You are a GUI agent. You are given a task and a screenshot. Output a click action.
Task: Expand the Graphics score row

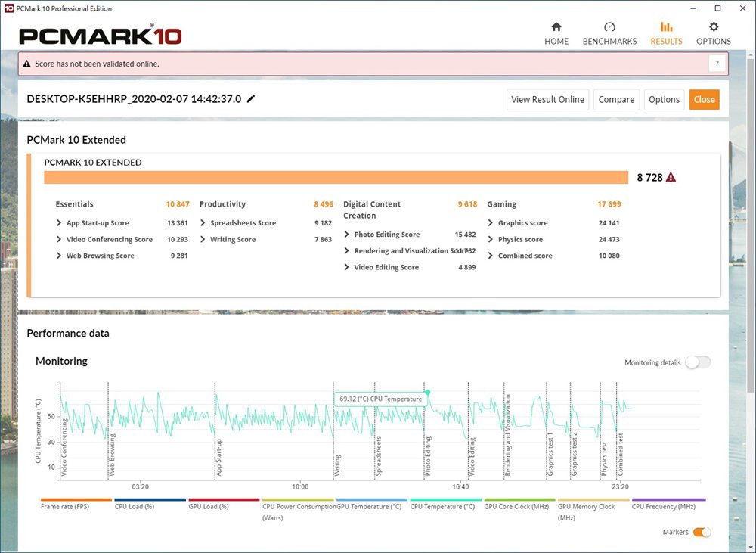pyautogui.click(x=491, y=223)
